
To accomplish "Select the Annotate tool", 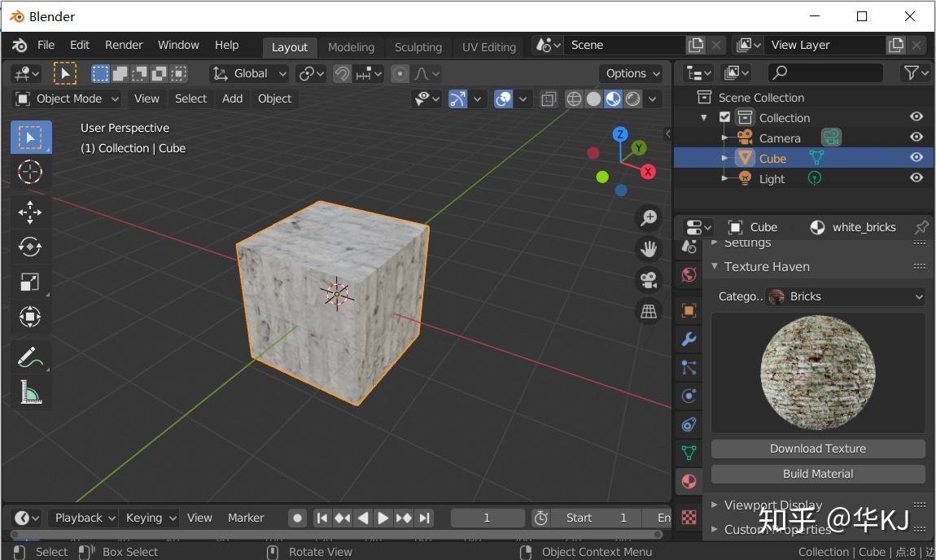I will coord(30,357).
